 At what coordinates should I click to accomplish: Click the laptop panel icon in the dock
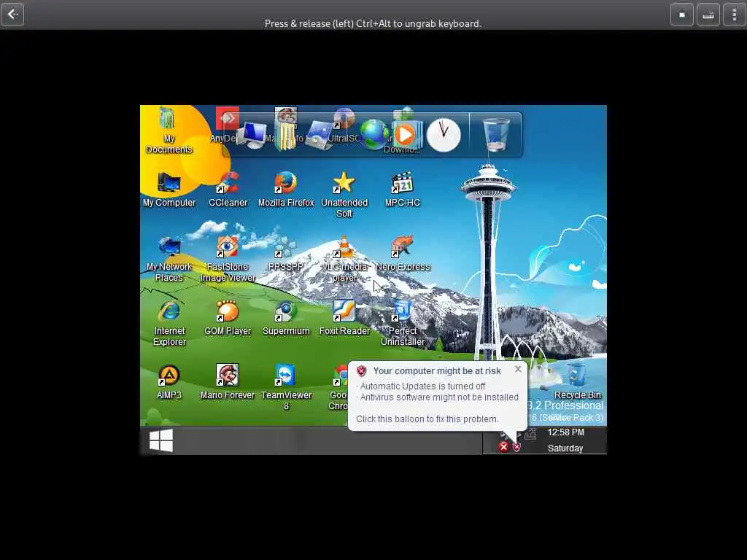tap(320, 136)
